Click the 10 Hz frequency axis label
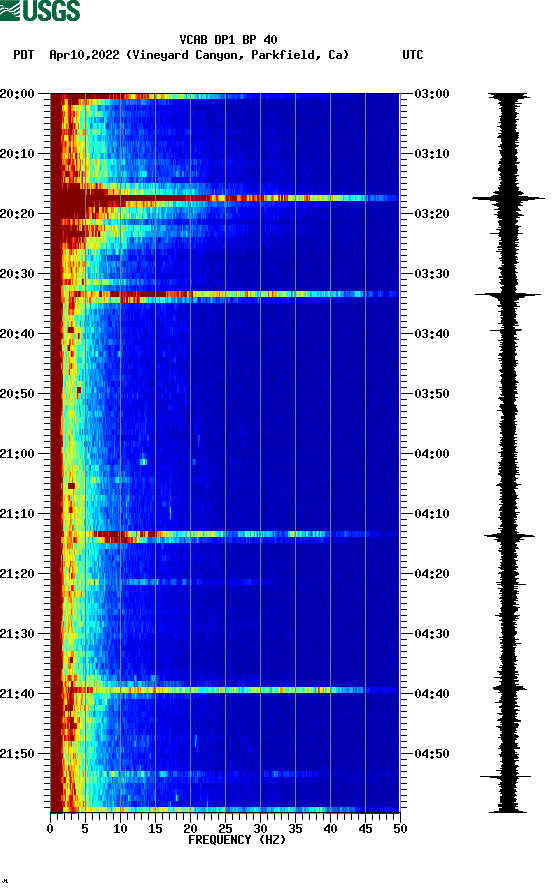The width and height of the screenshot is (552, 892). [x=120, y=829]
